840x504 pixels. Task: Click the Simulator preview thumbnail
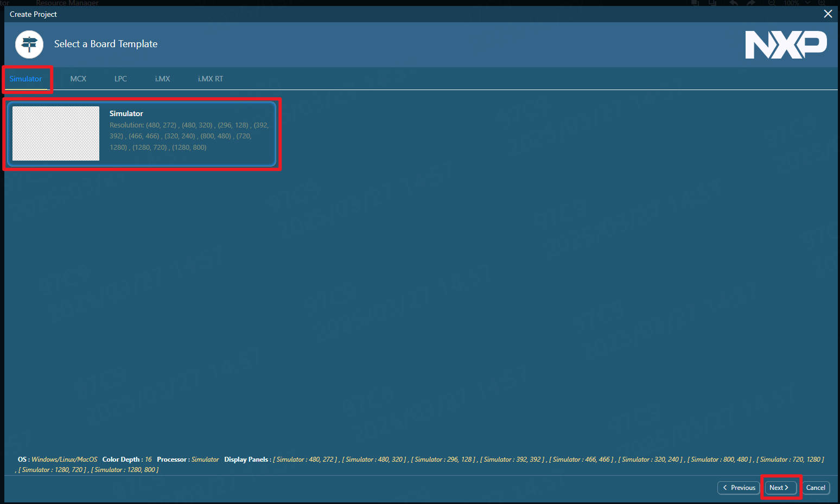click(56, 133)
